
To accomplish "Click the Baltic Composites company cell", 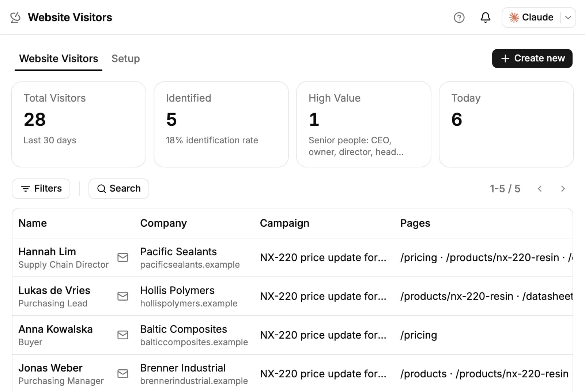I will [x=194, y=335].
